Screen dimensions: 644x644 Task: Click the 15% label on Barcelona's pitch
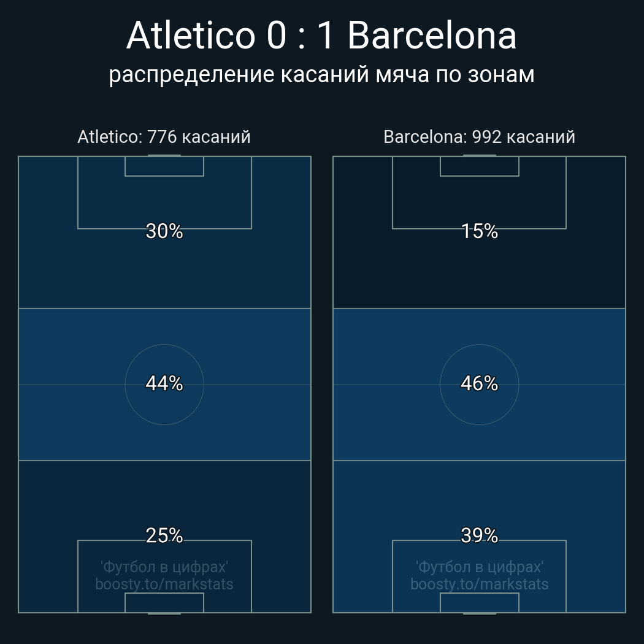480,231
